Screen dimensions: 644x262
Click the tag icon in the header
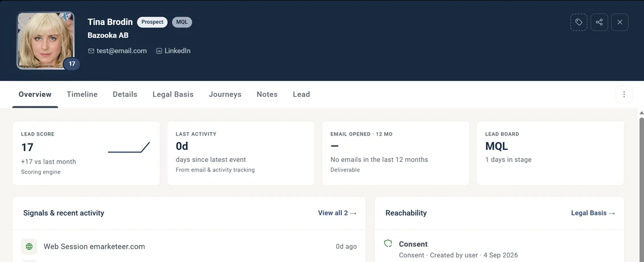(x=579, y=22)
